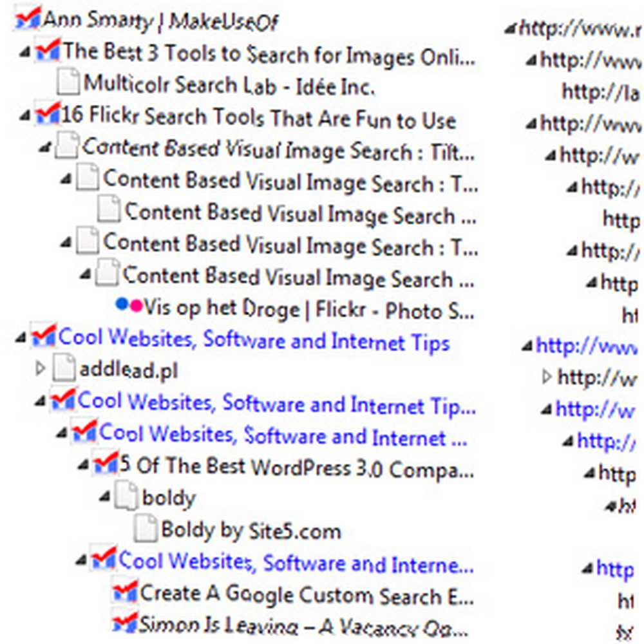The width and height of the screenshot is (644, 644).
Task: Select Create A Google Custom Search E... entry
Action: 307,594
